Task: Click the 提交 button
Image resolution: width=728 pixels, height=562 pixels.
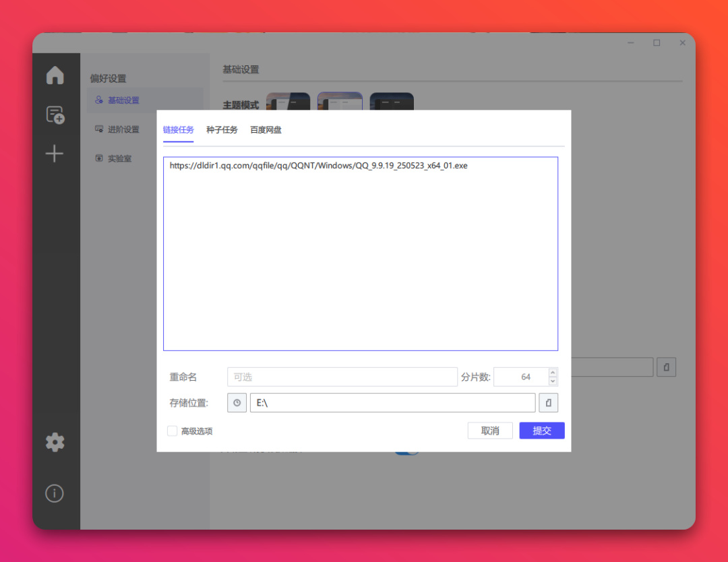Action: click(542, 431)
